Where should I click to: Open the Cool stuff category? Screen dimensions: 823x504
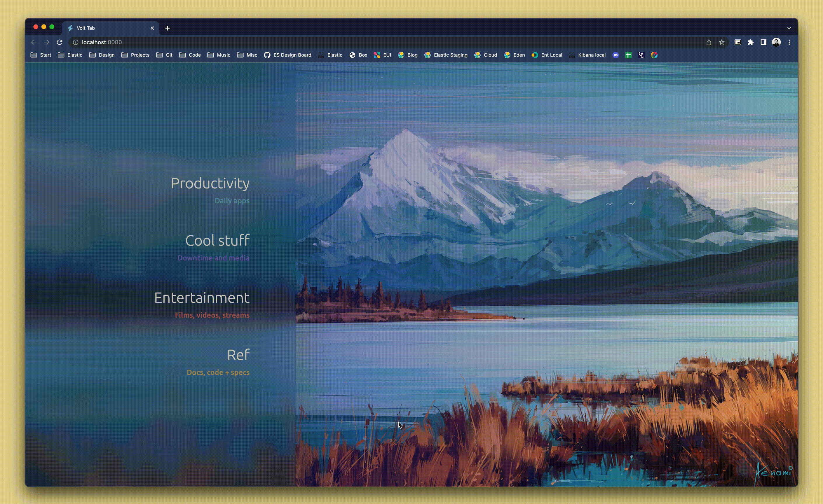pyautogui.click(x=217, y=240)
